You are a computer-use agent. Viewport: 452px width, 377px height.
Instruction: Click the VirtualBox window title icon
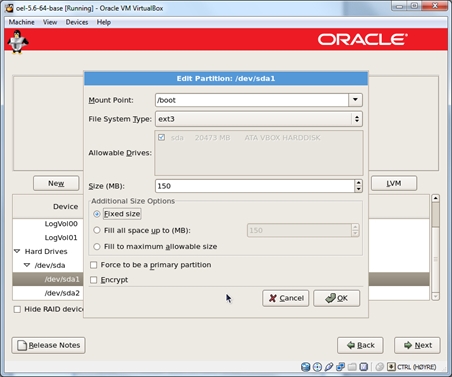[x=9, y=8]
